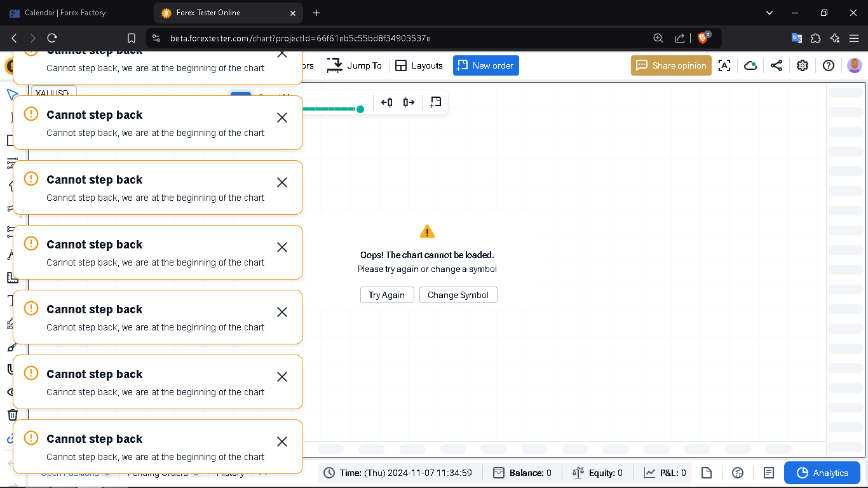868x488 pixels.
Task: Click the step back one bar icon
Action: click(x=386, y=102)
